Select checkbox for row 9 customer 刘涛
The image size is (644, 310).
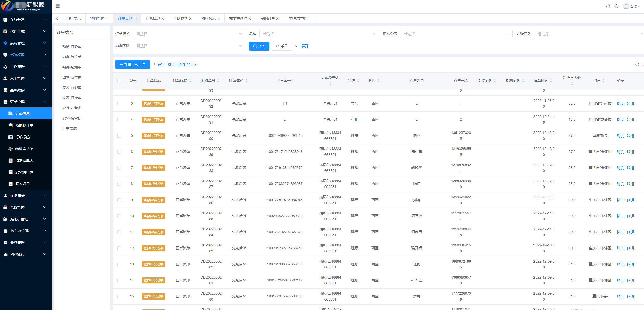(x=119, y=200)
